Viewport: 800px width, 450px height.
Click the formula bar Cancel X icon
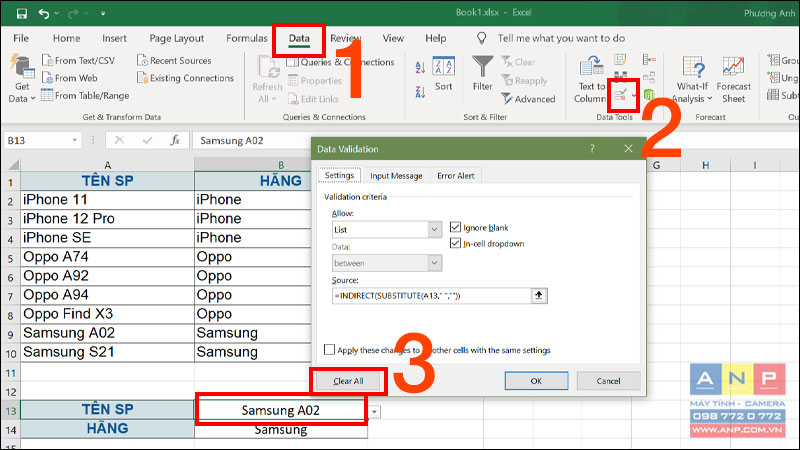[119, 140]
